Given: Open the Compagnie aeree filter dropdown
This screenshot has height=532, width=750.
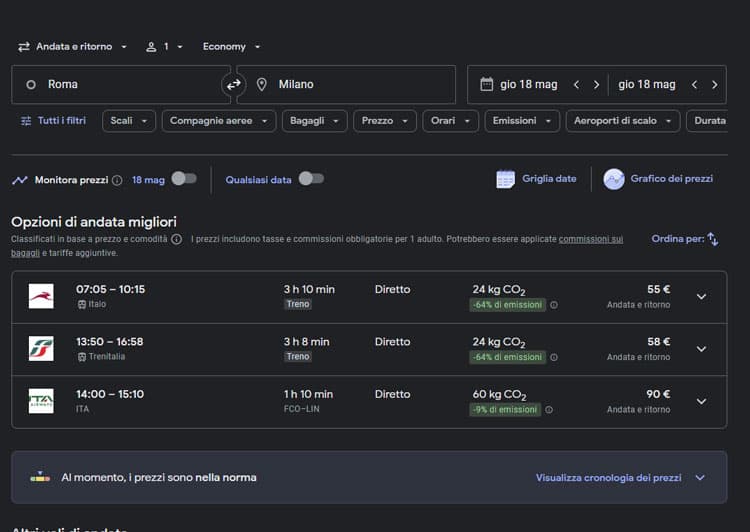Looking at the screenshot, I should [219, 121].
